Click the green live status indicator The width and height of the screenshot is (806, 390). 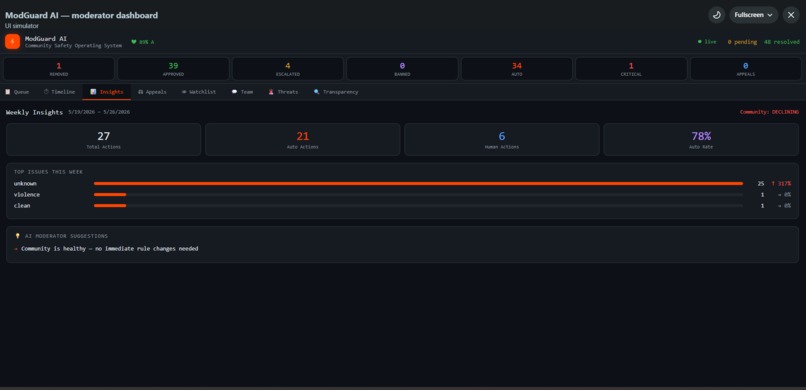click(x=707, y=42)
